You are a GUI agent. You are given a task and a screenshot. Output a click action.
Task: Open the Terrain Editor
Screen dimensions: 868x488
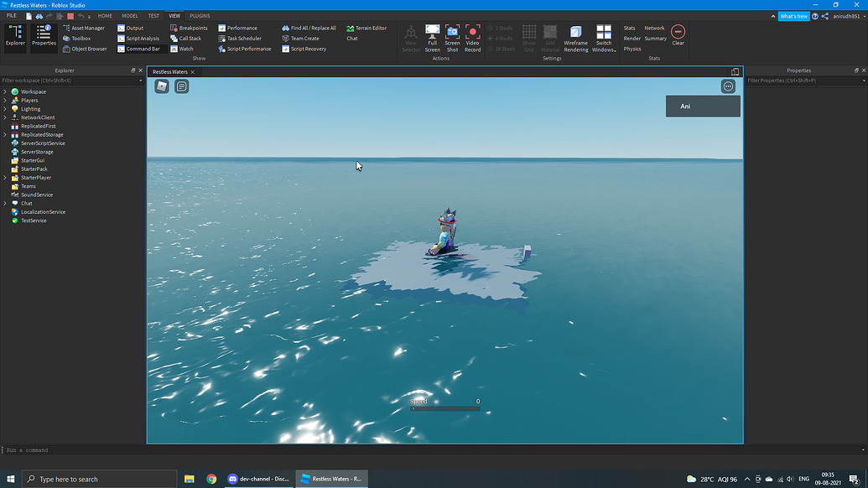click(x=366, y=27)
